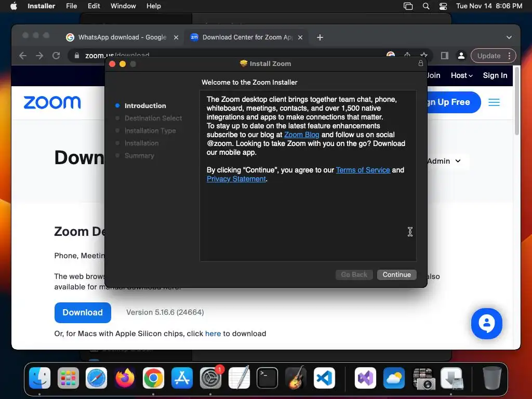Click the Chrome page scrollbar

517,101
